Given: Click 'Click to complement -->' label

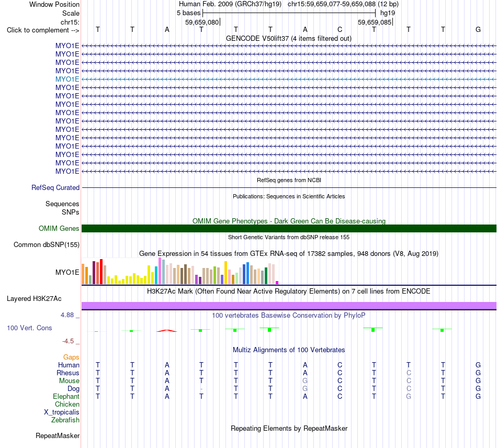Looking at the screenshot, I should coord(43,30).
